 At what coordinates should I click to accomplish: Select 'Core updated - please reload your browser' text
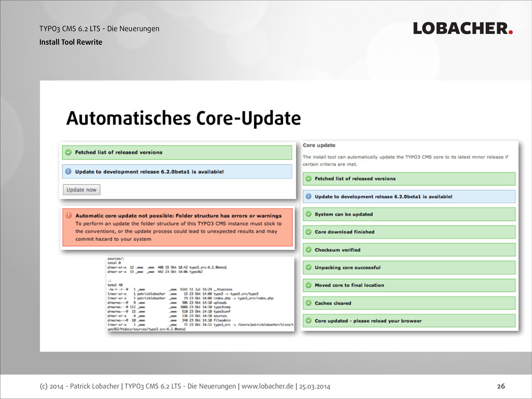coord(368,321)
